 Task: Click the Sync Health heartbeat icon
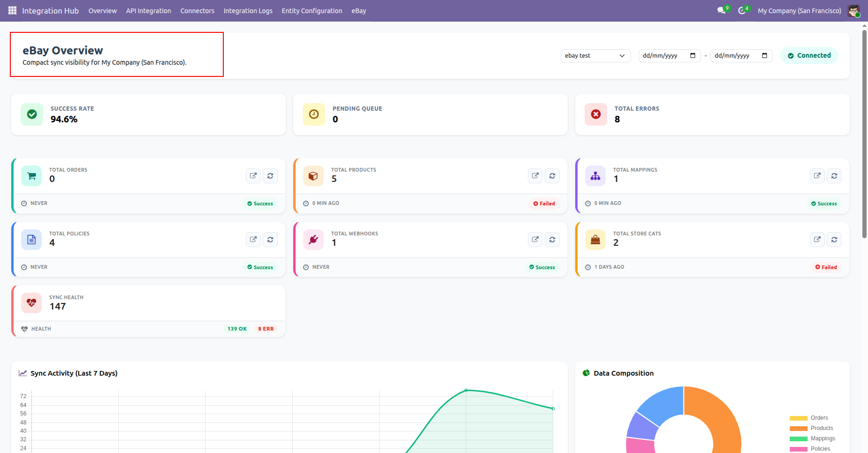(31, 303)
